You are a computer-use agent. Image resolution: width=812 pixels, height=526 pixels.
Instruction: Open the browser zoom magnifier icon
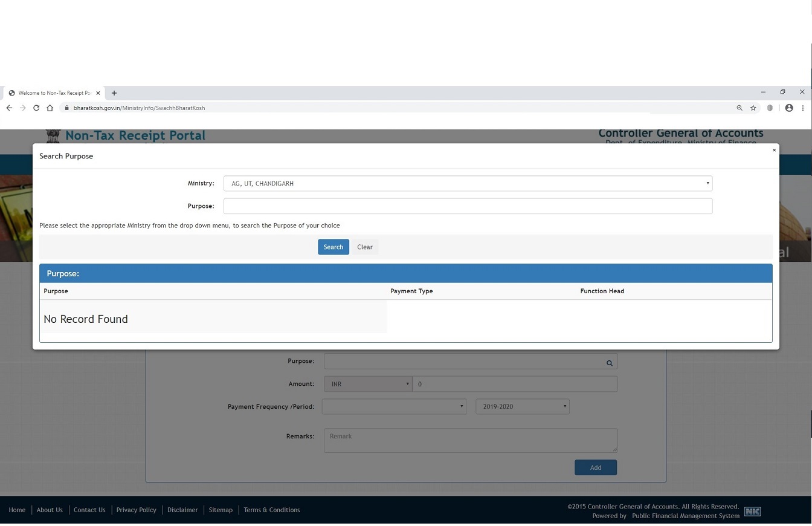click(739, 108)
